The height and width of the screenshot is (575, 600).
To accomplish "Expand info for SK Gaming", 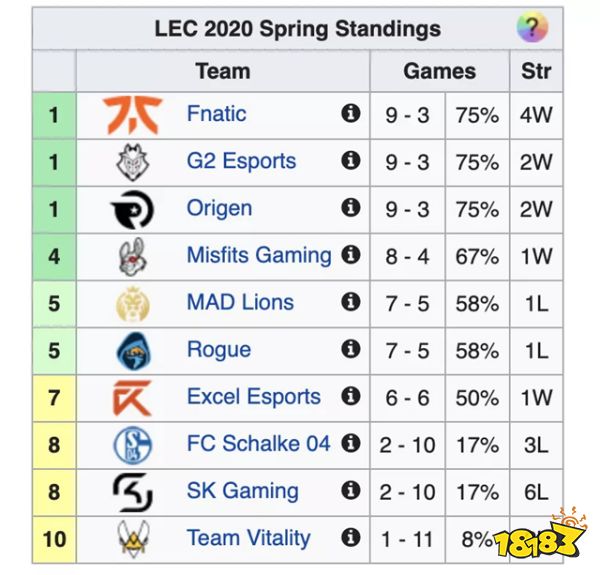I will click(x=351, y=491).
